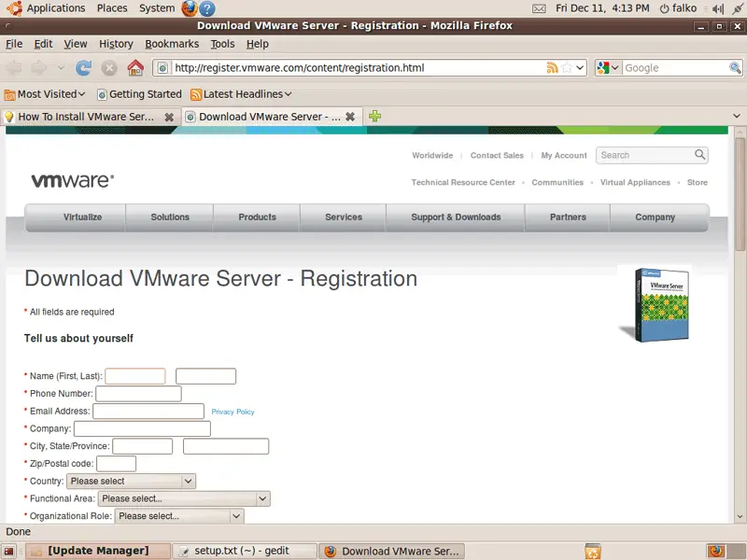This screenshot has height=560, width=747.
Task: Click the Virtual Appliances link
Action: click(635, 182)
